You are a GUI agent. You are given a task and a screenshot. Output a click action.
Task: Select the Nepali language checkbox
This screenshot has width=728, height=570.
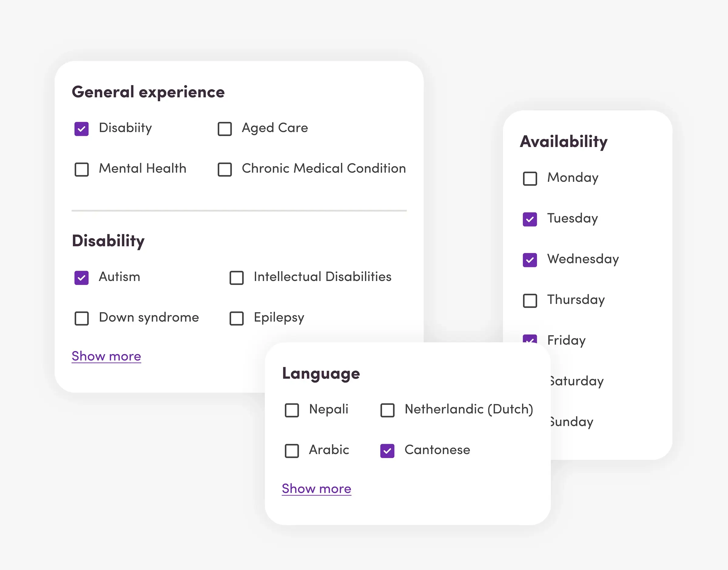tap(292, 410)
